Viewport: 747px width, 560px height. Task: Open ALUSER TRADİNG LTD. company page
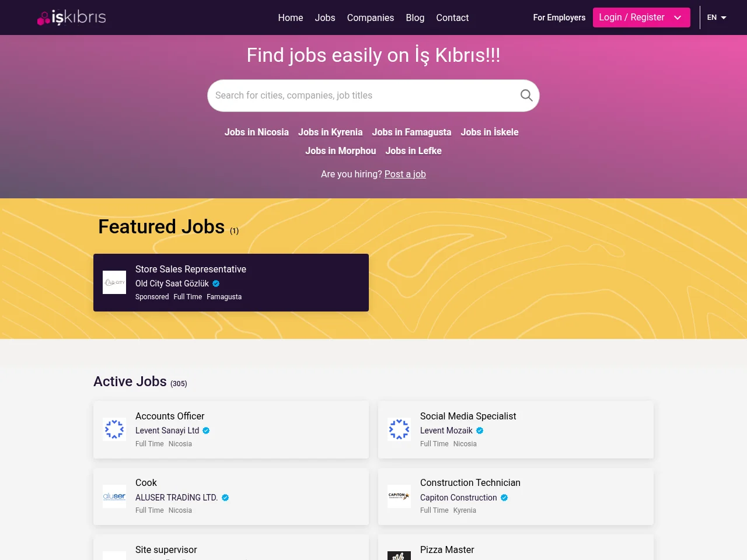point(177,498)
